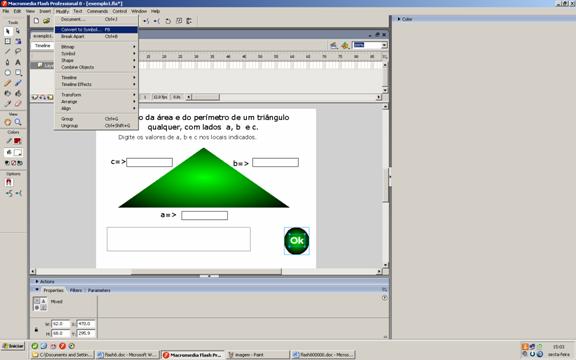Select the Pencil tool
576x360 pixels.
(7, 83)
